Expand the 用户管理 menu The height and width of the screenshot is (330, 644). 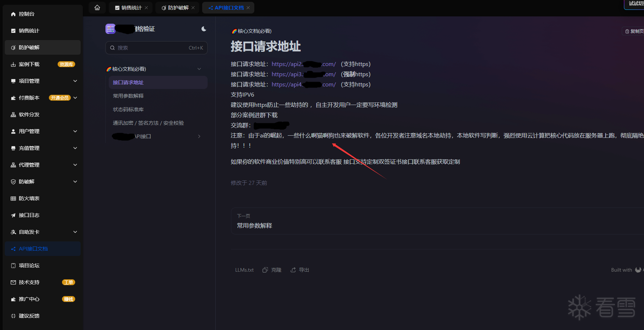point(43,131)
